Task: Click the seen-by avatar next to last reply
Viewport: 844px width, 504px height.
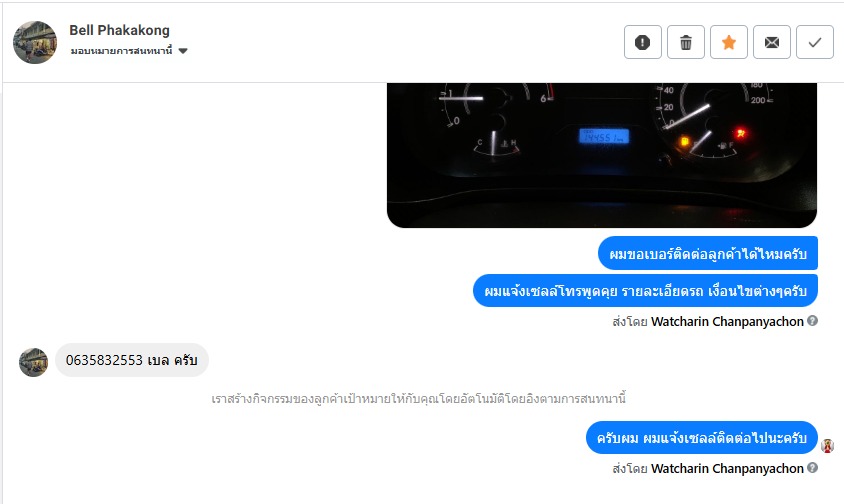Action: [828, 445]
